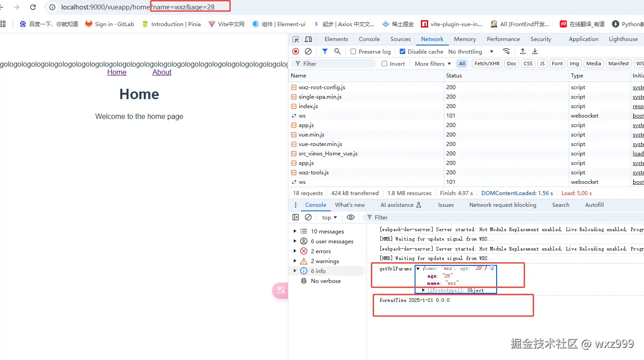Expand the 2 warnings group

295,261
